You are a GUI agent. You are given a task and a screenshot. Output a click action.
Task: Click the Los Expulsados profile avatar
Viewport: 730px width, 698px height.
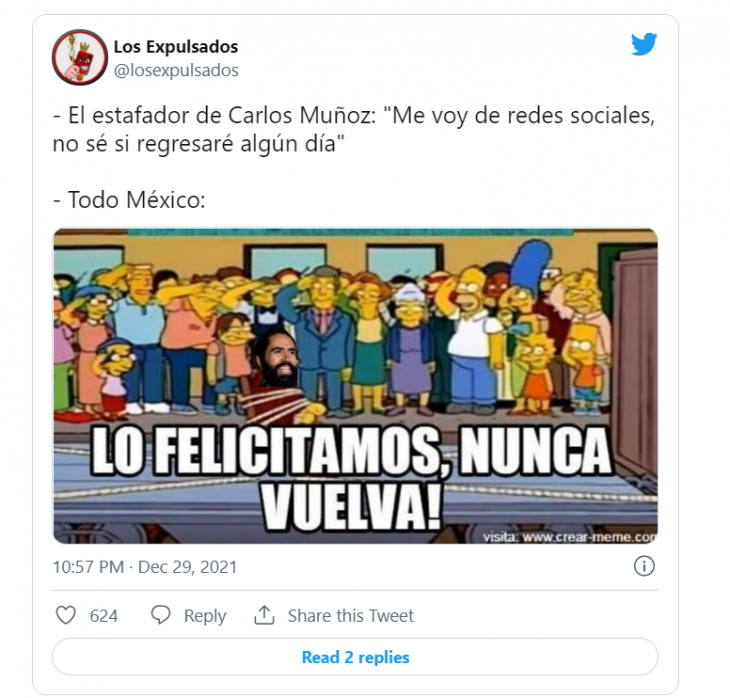click(80, 57)
